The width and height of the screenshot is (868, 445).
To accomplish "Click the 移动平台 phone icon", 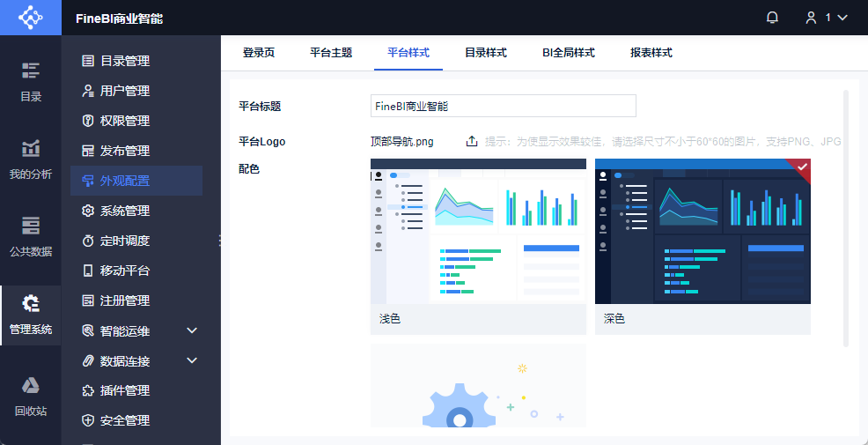I will point(88,271).
